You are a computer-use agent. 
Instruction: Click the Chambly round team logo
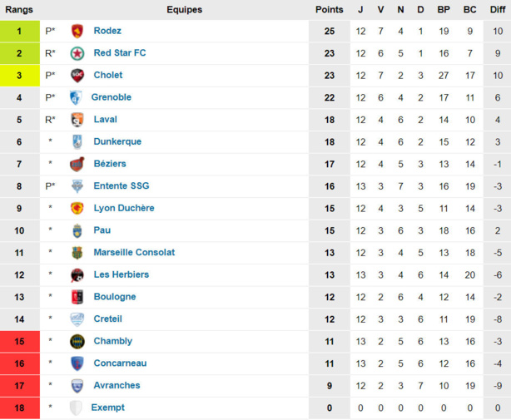click(77, 341)
